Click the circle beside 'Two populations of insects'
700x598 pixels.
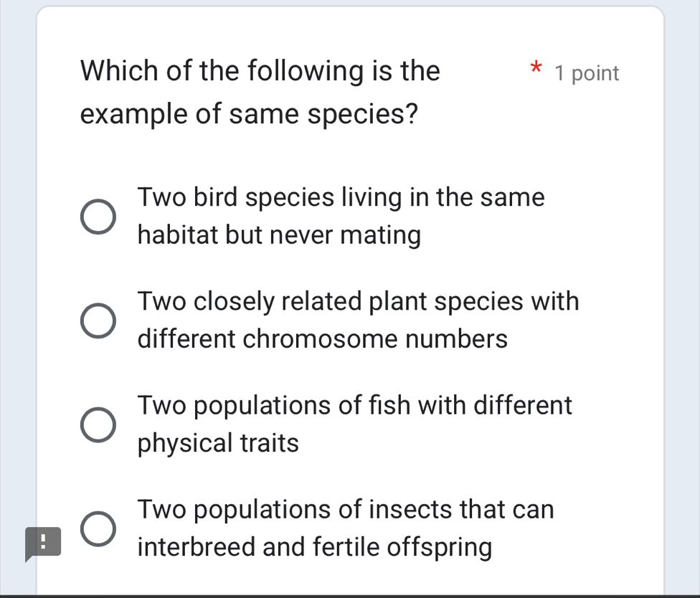click(x=99, y=528)
